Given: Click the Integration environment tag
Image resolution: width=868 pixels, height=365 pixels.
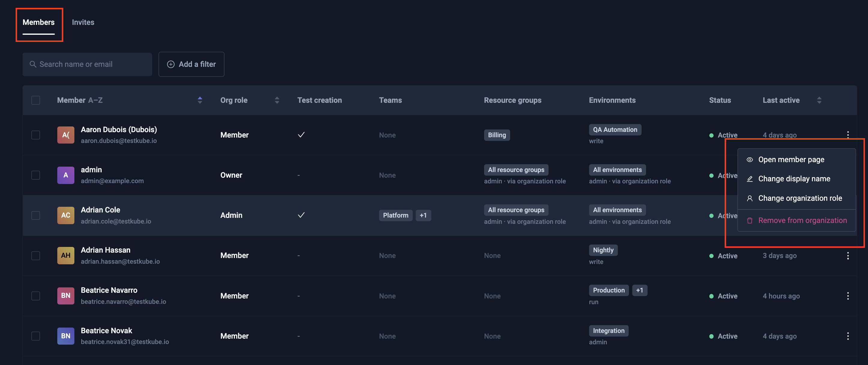Looking at the screenshot, I should point(609,331).
